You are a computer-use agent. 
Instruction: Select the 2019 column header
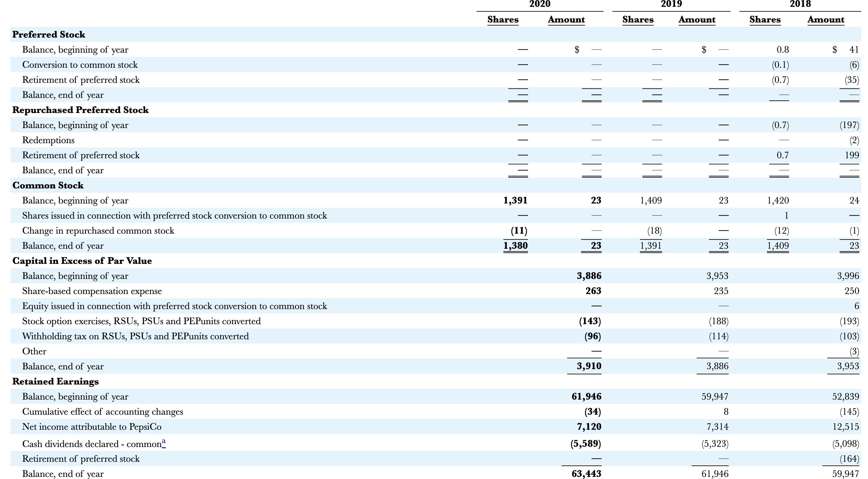point(672,4)
